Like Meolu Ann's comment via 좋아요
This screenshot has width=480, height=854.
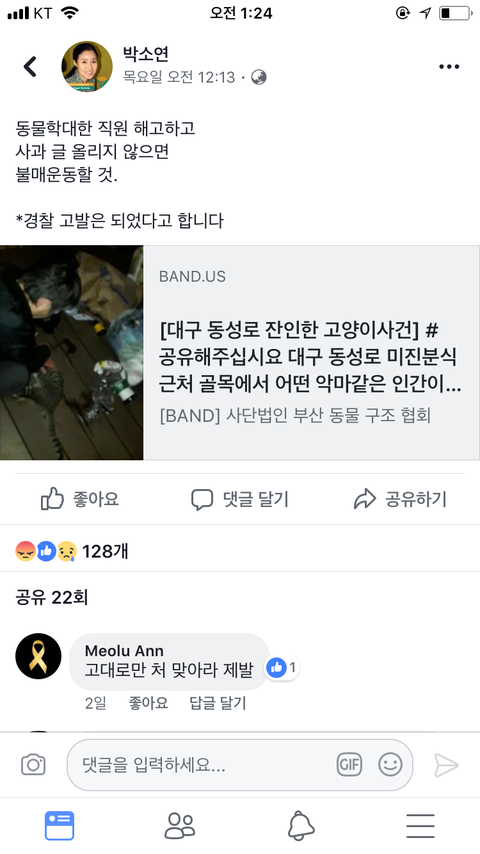click(x=148, y=703)
